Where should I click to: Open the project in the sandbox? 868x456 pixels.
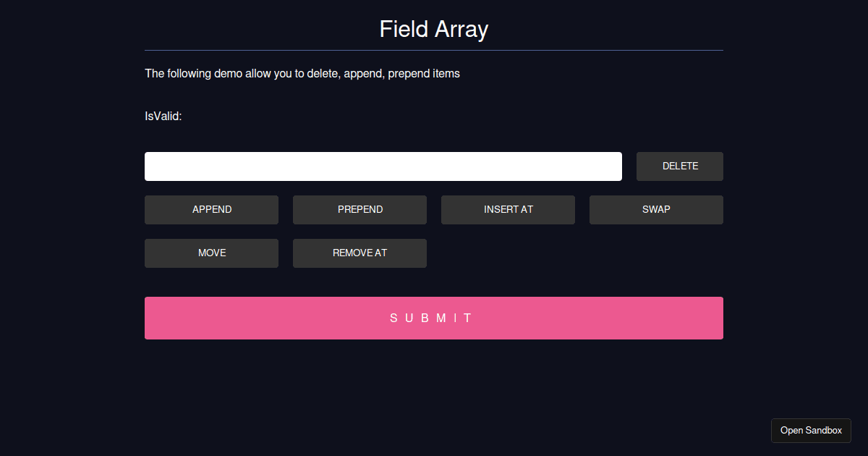click(x=811, y=430)
